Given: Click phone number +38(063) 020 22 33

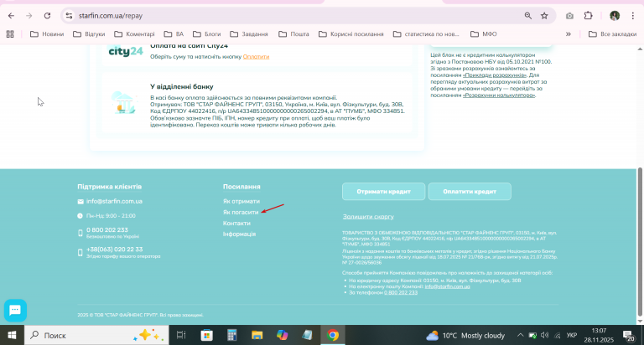Looking at the screenshot, I should click(115, 250).
